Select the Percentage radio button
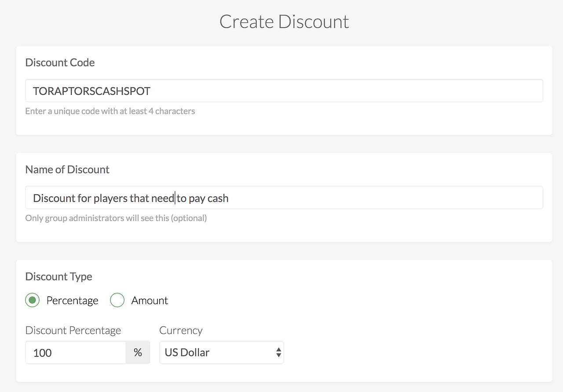The height and width of the screenshot is (392, 563). [x=33, y=301]
